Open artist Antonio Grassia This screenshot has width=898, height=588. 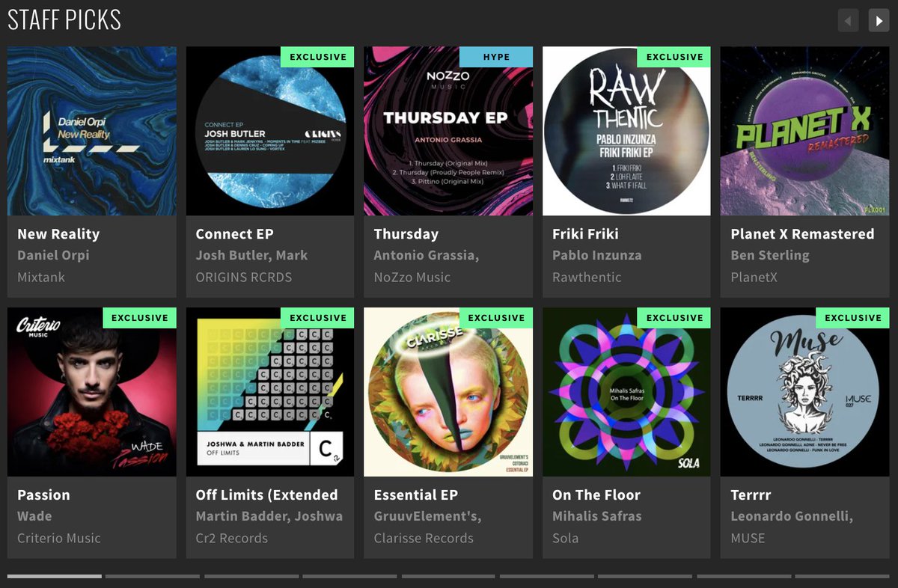click(x=426, y=255)
